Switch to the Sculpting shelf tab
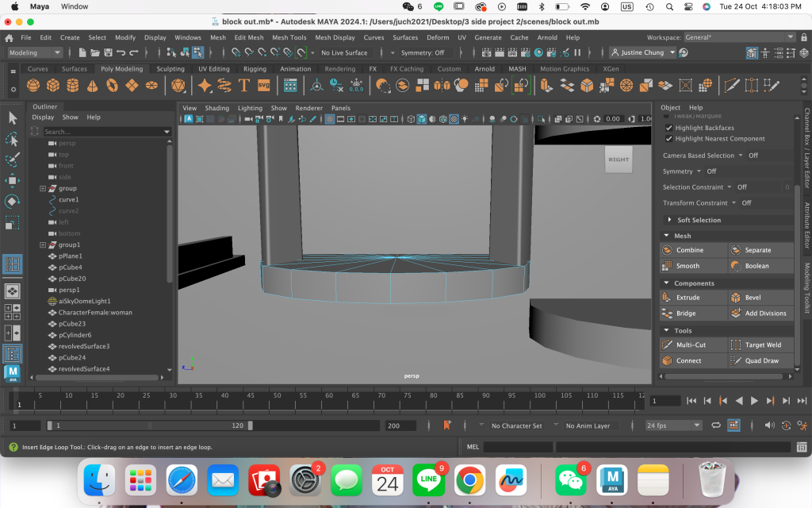This screenshot has width=812, height=508. pyautogui.click(x=170, y=69)
